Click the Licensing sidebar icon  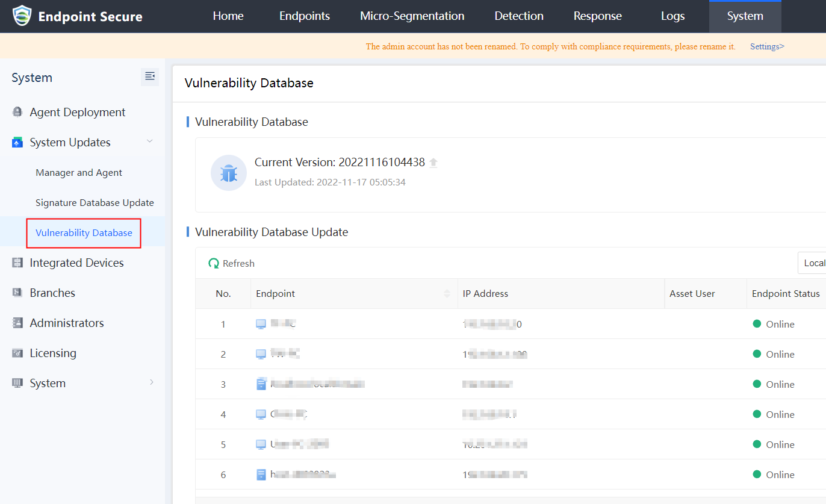17,353
